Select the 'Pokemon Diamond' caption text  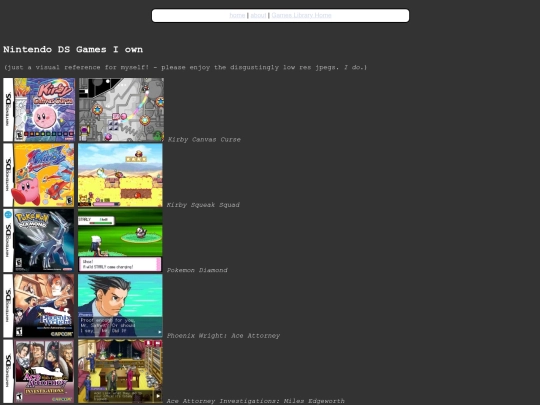click(x=197, y=270)
